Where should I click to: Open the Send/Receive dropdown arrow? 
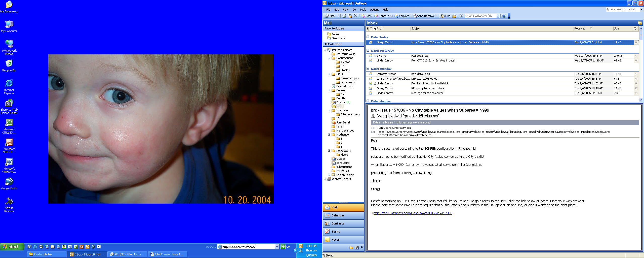[437, 16]
